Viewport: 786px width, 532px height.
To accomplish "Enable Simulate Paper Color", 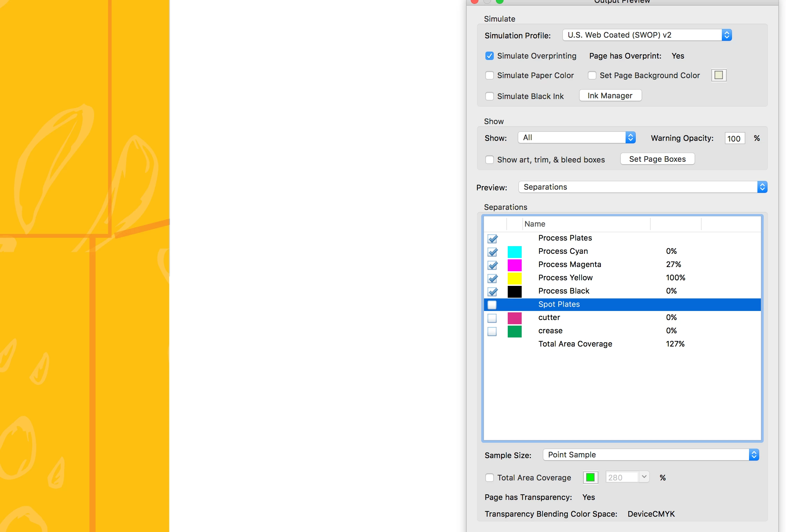I will [489, 76].
